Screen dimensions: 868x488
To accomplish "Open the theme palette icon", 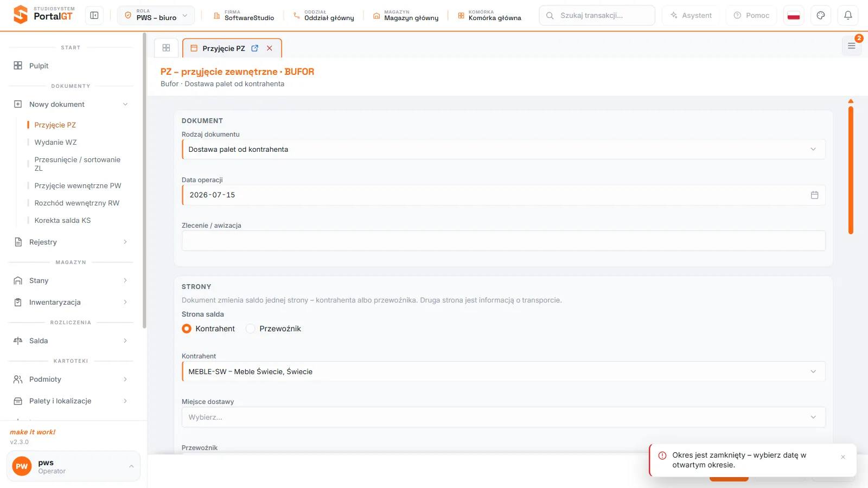I will point(821,15).
